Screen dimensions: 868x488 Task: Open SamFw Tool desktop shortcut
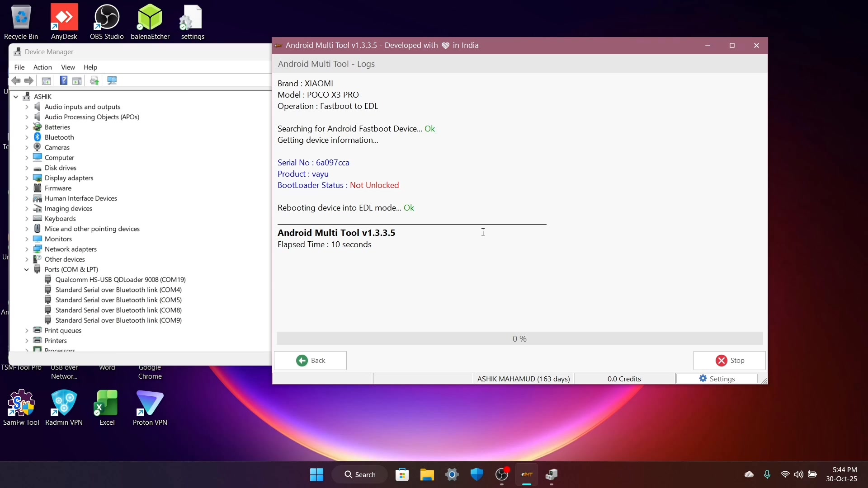pos(21,408)
